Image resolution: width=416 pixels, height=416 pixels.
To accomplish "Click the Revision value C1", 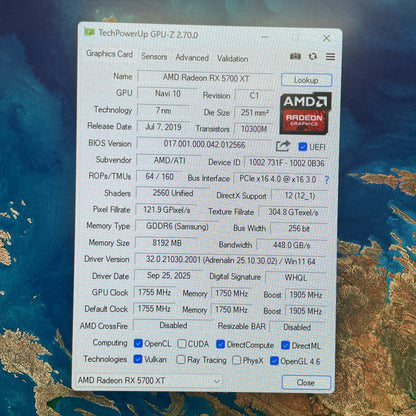I will (x=254, y=96).
